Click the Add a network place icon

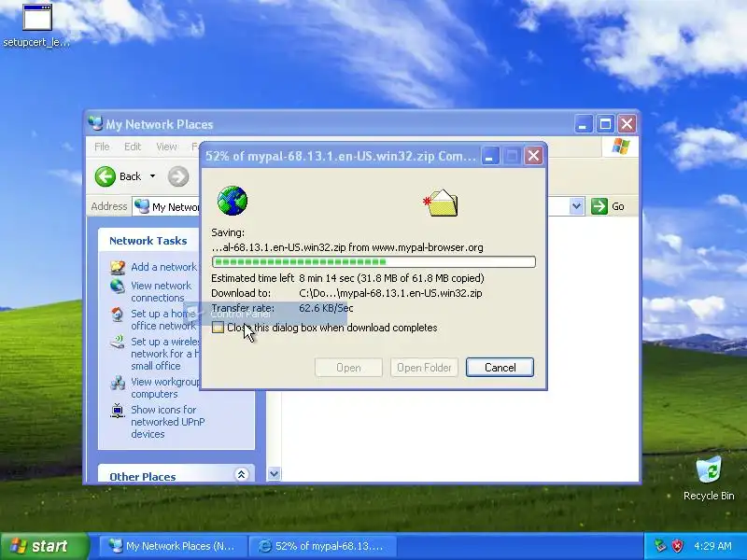click(118, 267)
